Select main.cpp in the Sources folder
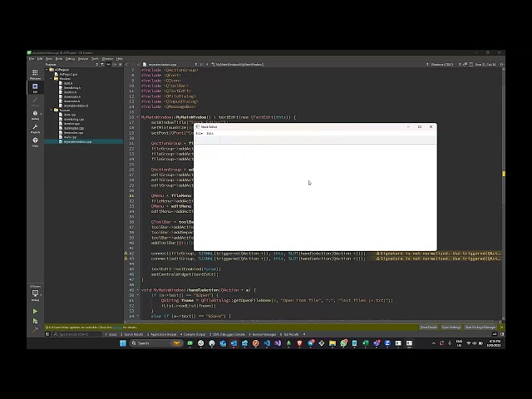Image resolution: width=532 pixels, height=399 pixels. (70, 137)
